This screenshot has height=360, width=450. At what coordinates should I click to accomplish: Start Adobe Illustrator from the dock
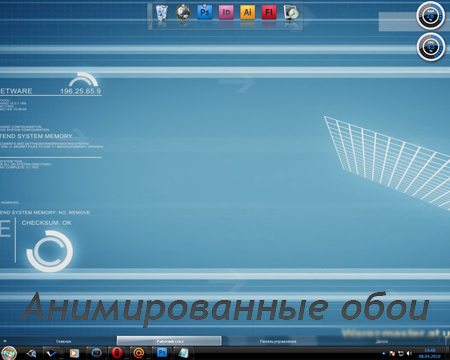(247, 13)
